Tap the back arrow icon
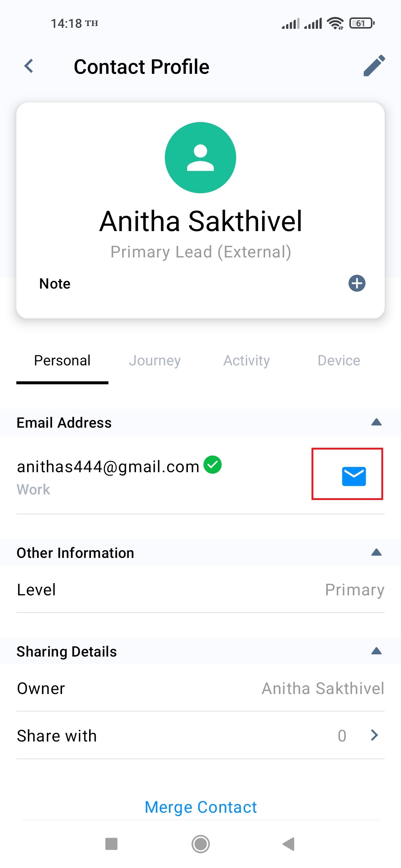Screen dimensions: 401x868 click(x=29, y=66)
